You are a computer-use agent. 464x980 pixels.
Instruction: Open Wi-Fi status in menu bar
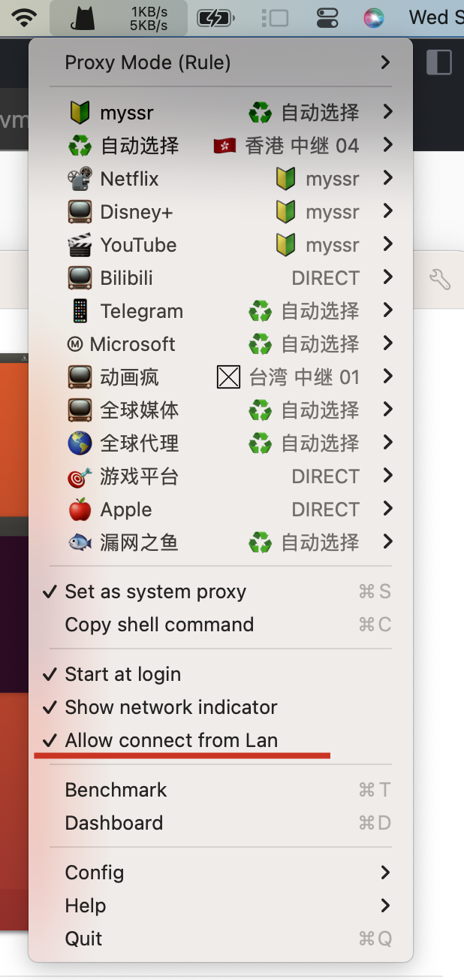(x=25, y=17)
